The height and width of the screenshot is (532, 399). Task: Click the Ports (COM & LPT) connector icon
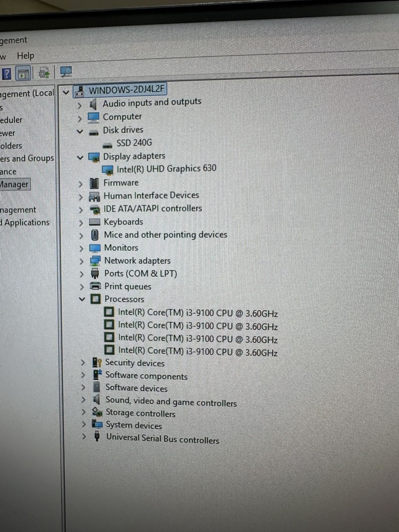click(x=95, y=274)
